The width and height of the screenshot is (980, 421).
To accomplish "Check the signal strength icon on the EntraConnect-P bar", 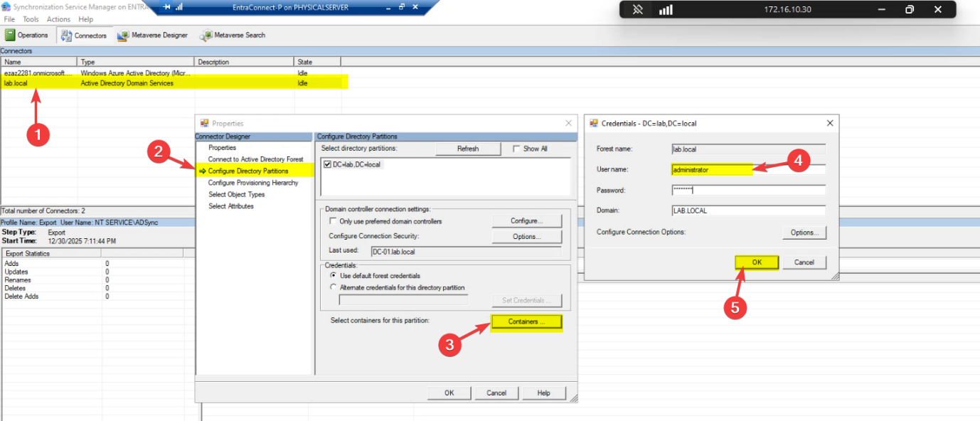I will 179,7.
